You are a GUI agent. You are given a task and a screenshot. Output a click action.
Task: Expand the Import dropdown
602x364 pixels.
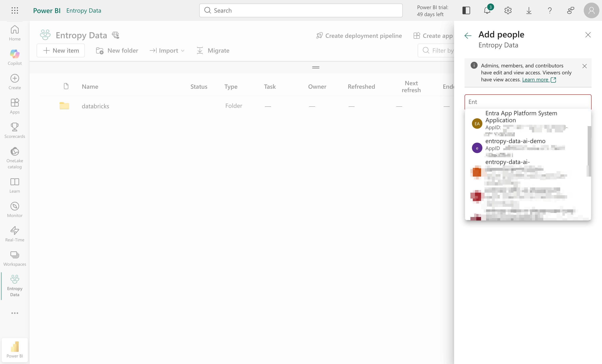[x=167, y=51]
